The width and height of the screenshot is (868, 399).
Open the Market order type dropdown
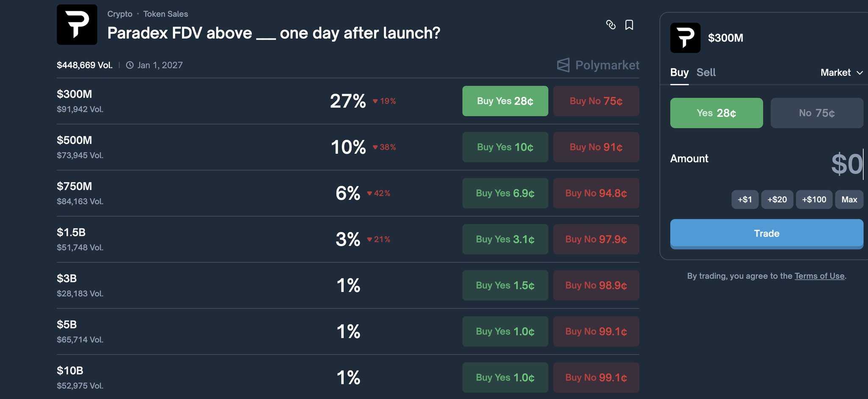[x=841, y=72]
